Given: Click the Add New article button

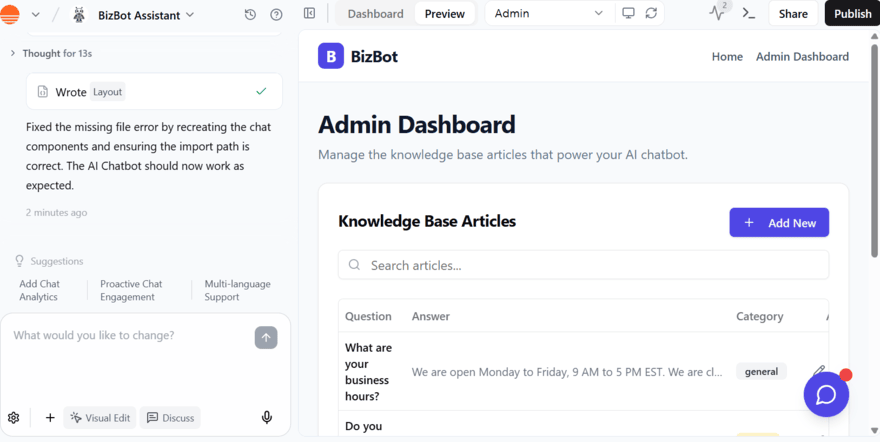Looking at the screenshot, I should coord(779,223).
